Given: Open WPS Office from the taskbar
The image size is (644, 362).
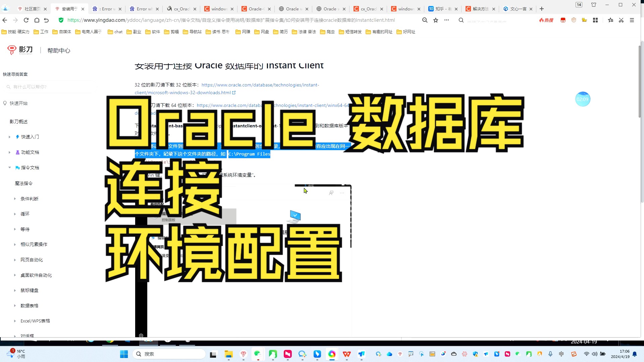Looking at the screenshot, I should 347,354.
